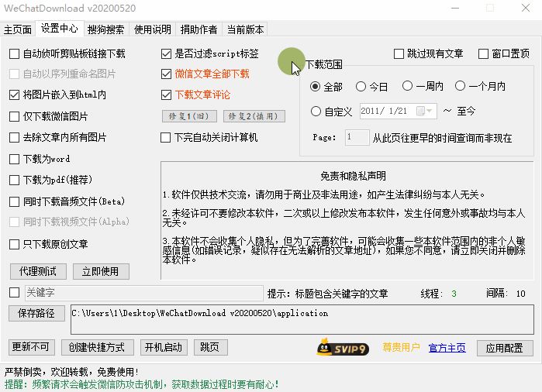Show the 当前版本 tab
The width and height of the screenshot is (542, 392).
coord(245,29)
